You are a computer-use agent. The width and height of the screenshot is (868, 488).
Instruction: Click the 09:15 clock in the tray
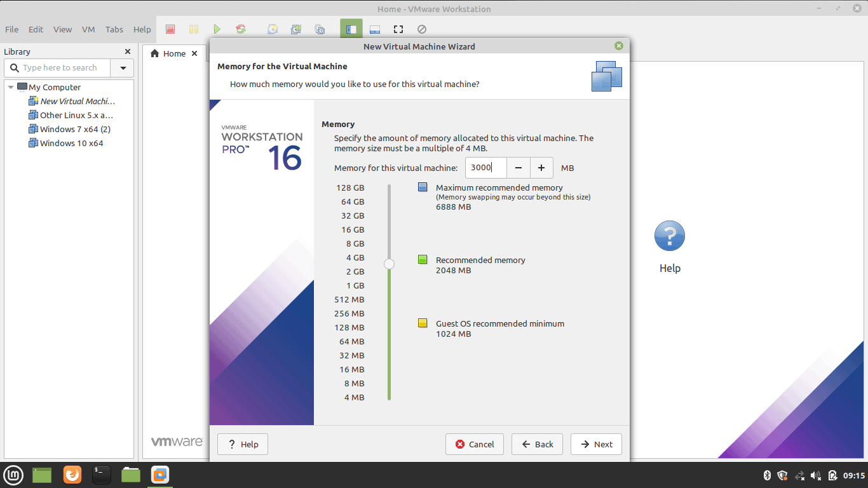coord(854,475)
